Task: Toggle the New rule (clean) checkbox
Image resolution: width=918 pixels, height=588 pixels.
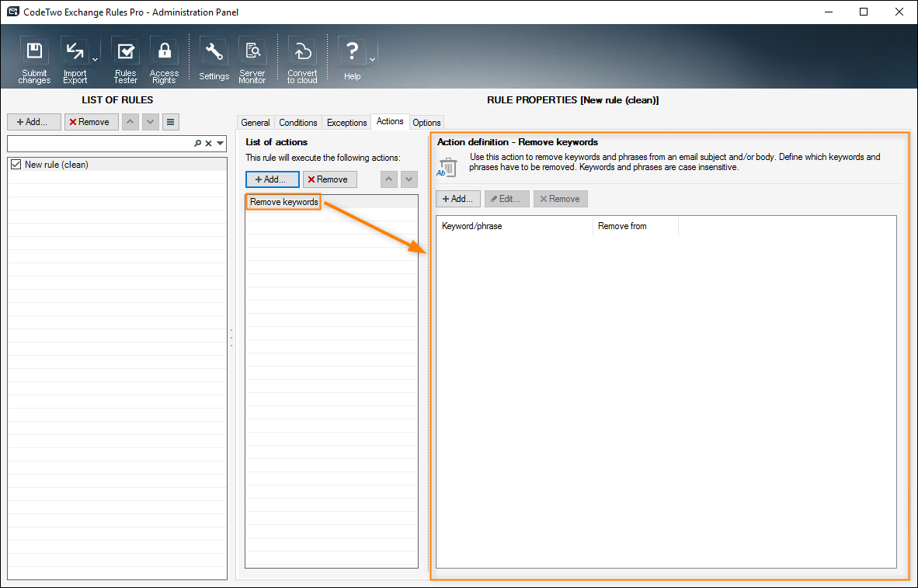Action: click(16, 165)
